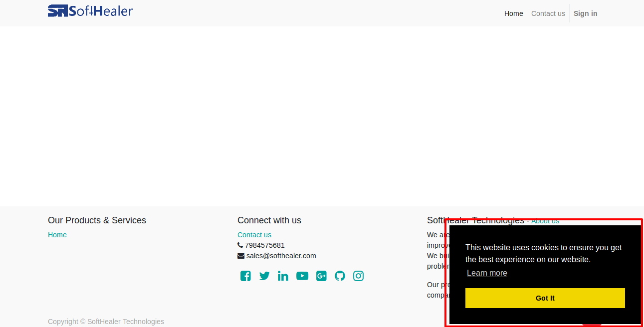Screen dimensions: 644x327
Task: Open the Google Plus social icon
Action: 321,276
